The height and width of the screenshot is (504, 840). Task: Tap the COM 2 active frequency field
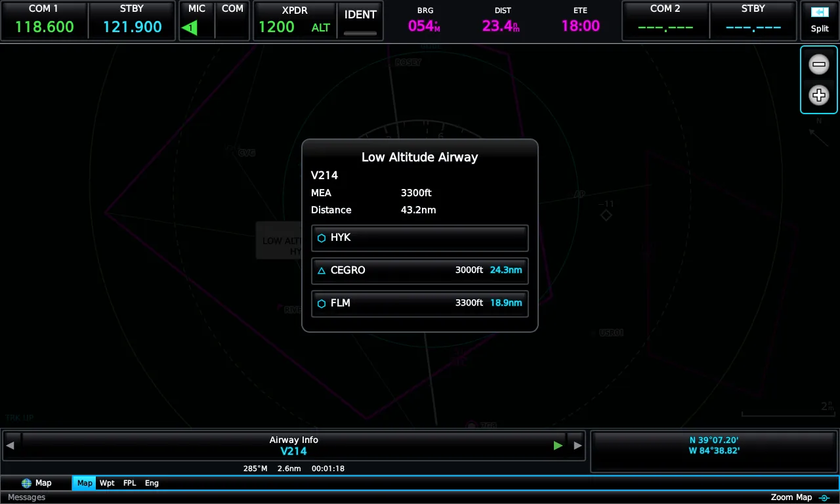coord(665,21)
